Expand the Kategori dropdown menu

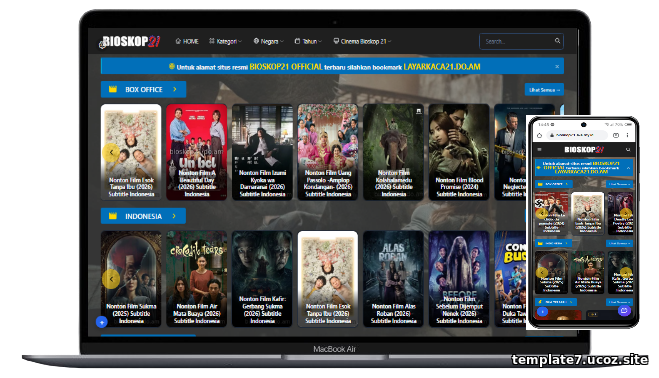(225, 41)
